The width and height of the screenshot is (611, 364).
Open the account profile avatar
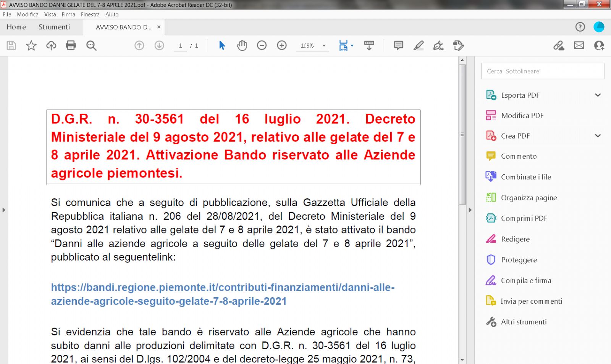599,27
